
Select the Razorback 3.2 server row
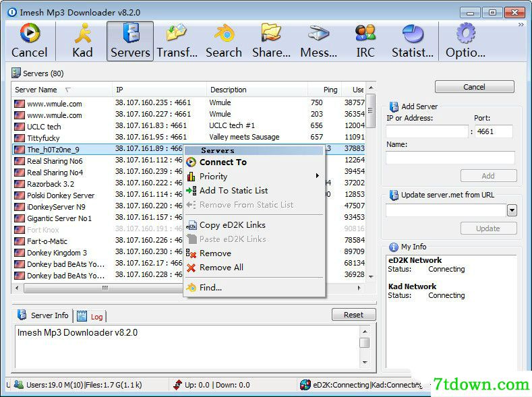[97, 184]
